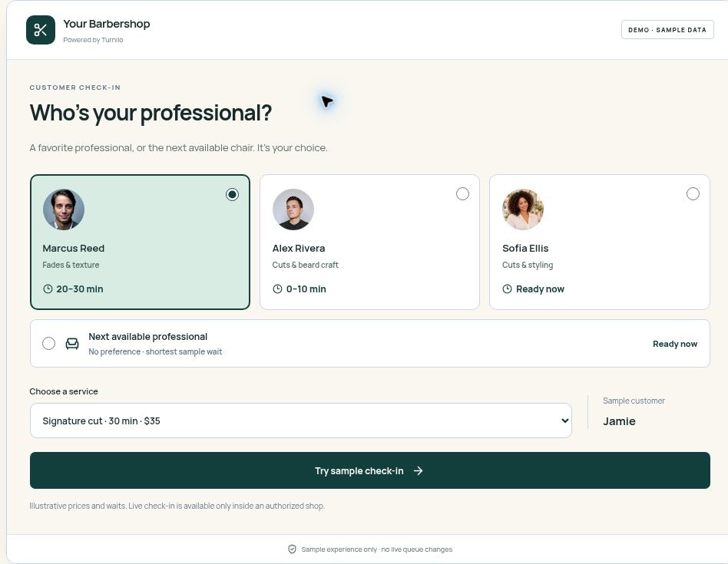Screen dimensions: 728x564
Task: Click the 'Sample customer' label
Action: tap(634, 401)
